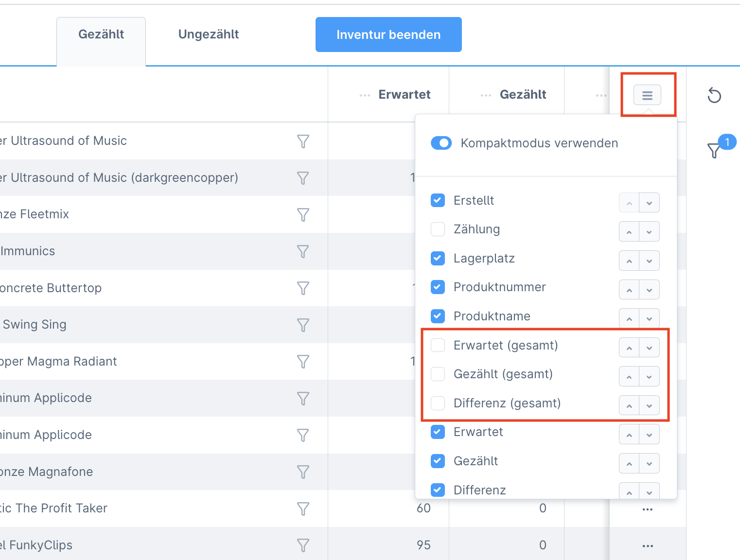
Task: Check the Zählung column checkbox
Action: pos(438,229)
